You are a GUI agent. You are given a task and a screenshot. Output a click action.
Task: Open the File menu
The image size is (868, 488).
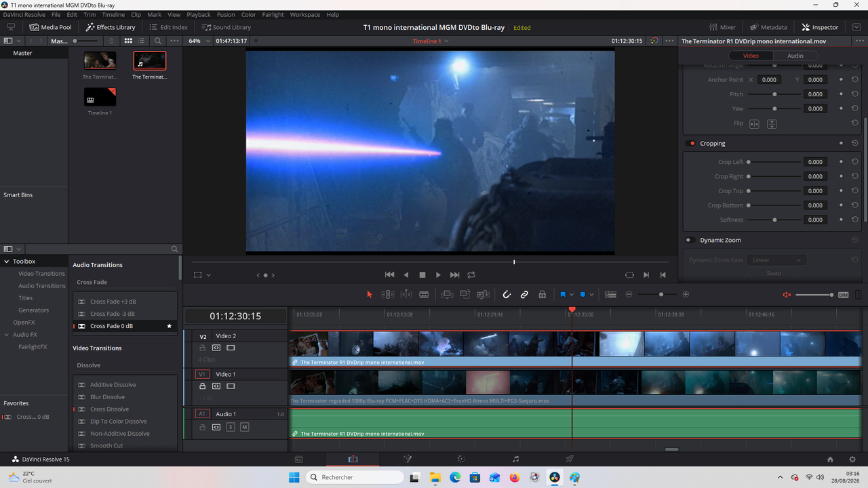[56, 14]
